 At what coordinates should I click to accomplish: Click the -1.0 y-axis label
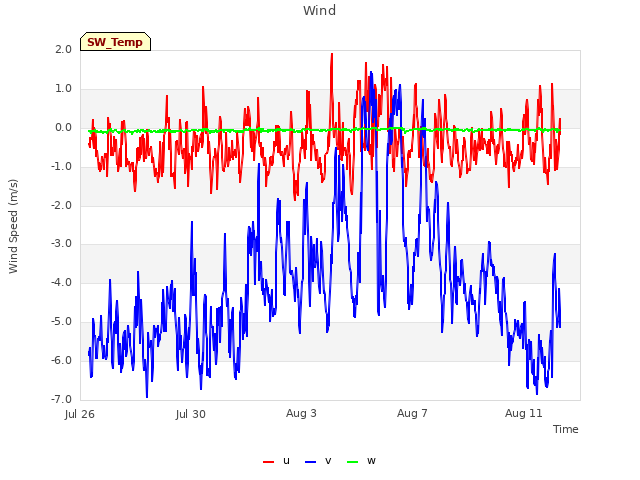pyautogui.click(x=61, y=167)
